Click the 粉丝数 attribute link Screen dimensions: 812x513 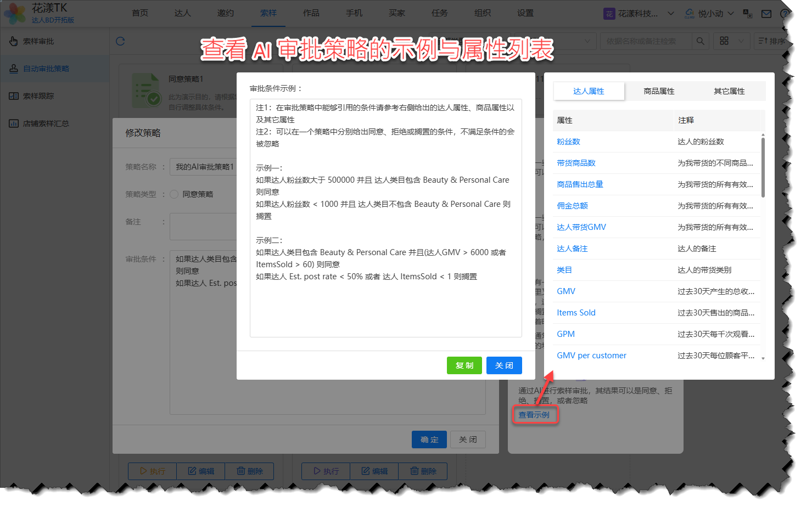[x=568, y=142]
